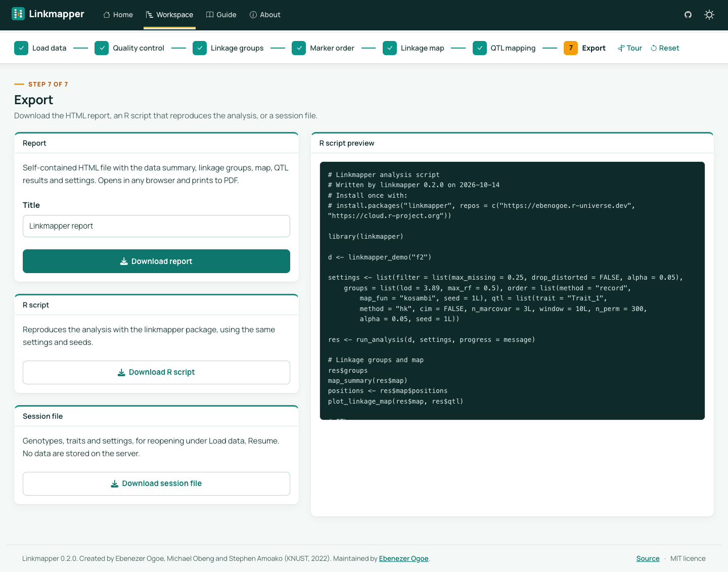The width and height of the screenshot is (728, 572).
Task: Click the 'Marker order' step label
Action: point(332,48)
